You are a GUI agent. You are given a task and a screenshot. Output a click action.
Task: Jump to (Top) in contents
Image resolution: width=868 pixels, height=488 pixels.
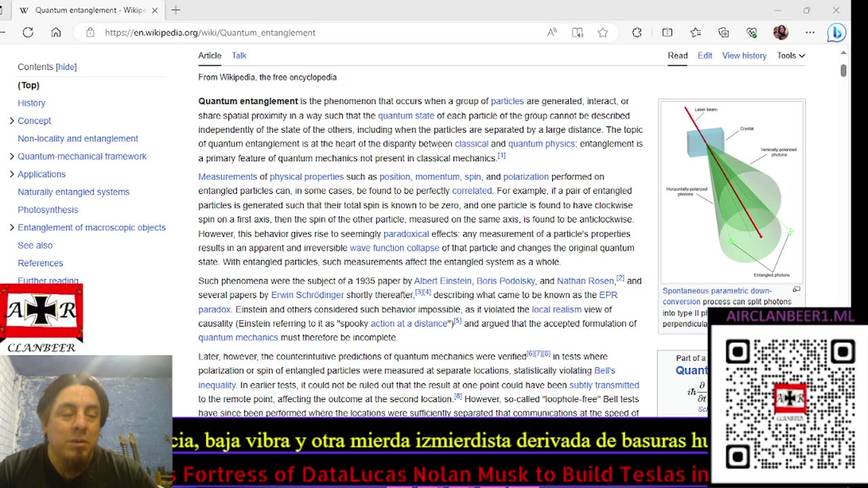pos(28,85)
